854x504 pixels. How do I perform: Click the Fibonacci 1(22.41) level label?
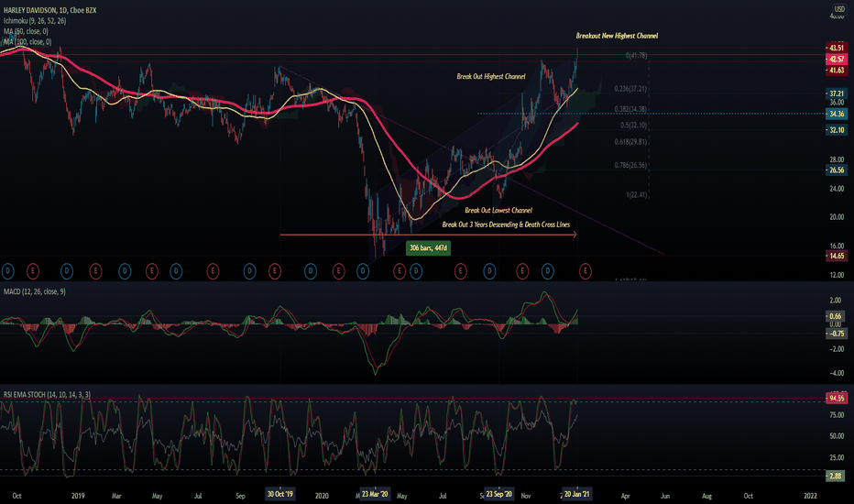636,194
